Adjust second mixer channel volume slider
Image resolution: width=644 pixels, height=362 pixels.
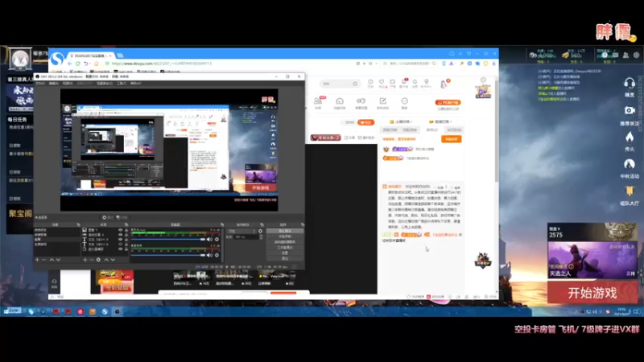point(167,255)
